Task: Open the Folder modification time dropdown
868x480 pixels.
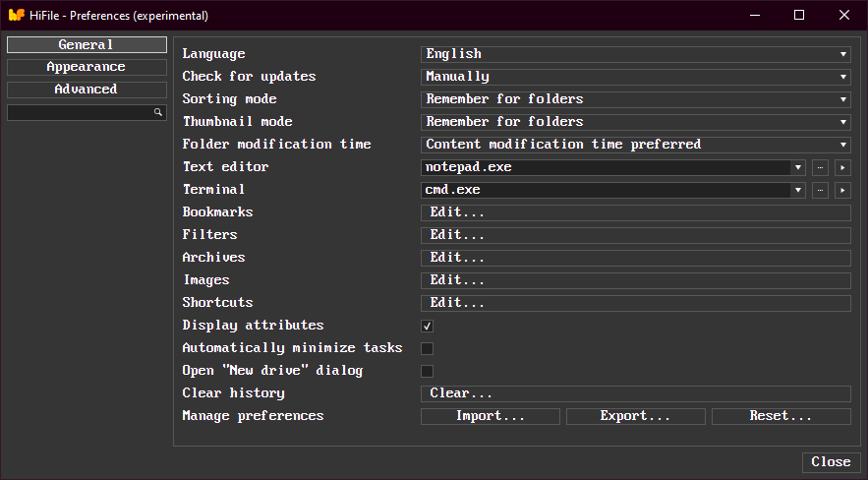Action: [x=635, y=145]
